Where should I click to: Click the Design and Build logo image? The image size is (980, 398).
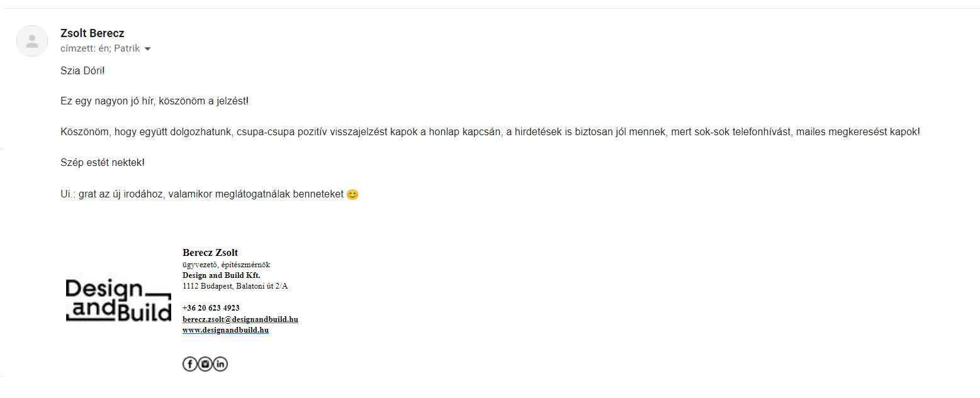118,301
